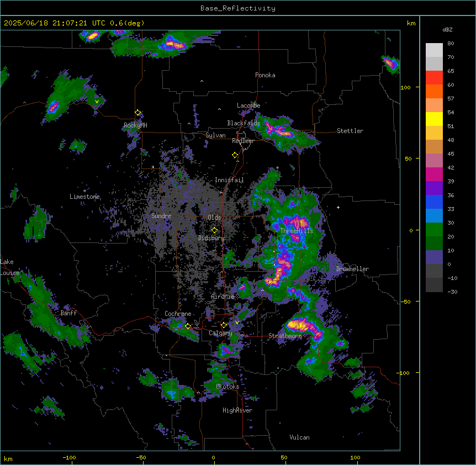The image size is (476, 465).
Task: Select the Ponoka city label
Action: [x=265, y=75]
